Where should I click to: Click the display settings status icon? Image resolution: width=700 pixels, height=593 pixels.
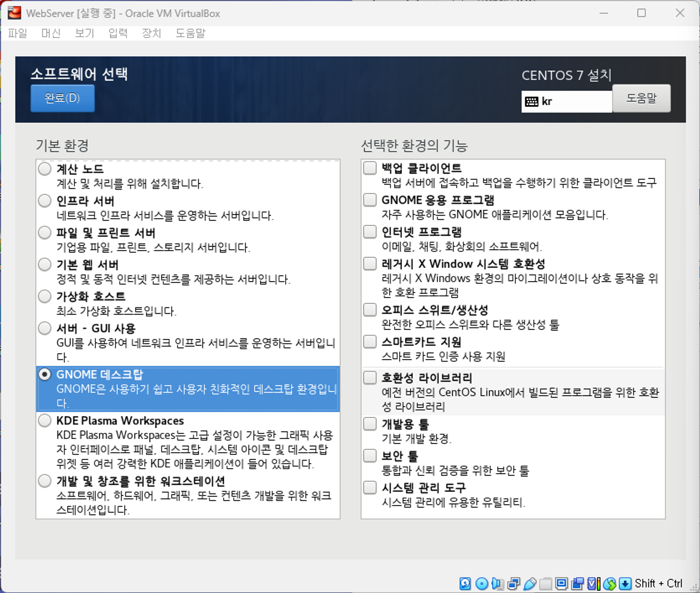pyautogui.click(x=561, y=583)
